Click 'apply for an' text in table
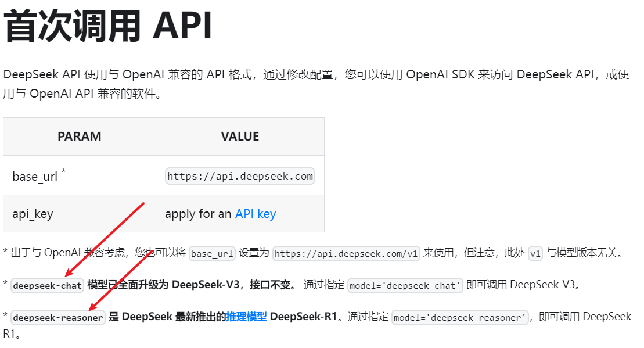The height and width of the screenshot is (348, 644). pyautogui.click(x=198, y=214)
